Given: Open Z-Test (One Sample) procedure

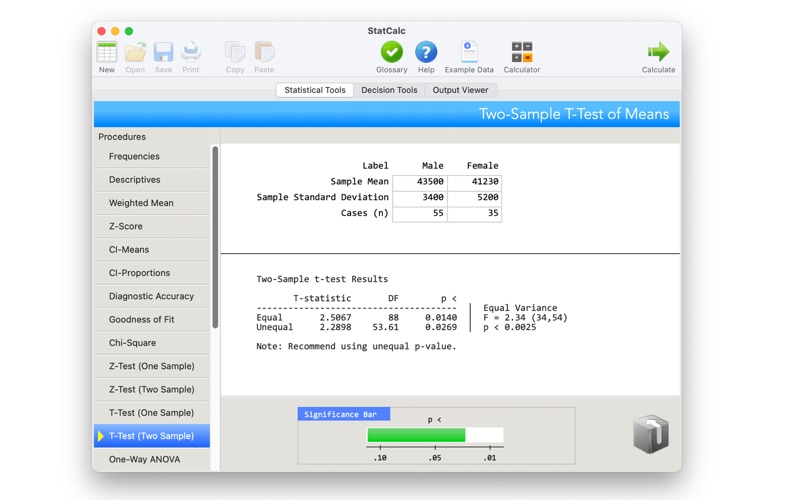Looking at the screenshot, I should coord(152,366).
